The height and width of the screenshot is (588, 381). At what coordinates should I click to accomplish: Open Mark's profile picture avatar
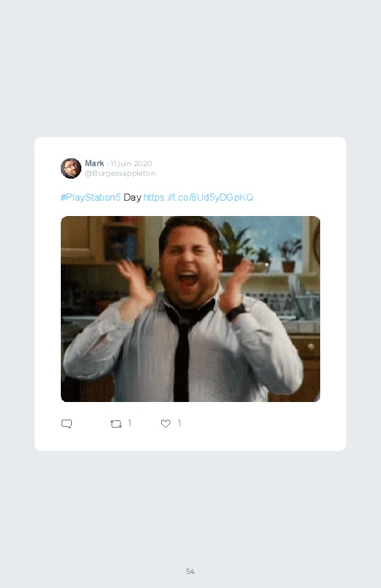coord(71,168)
